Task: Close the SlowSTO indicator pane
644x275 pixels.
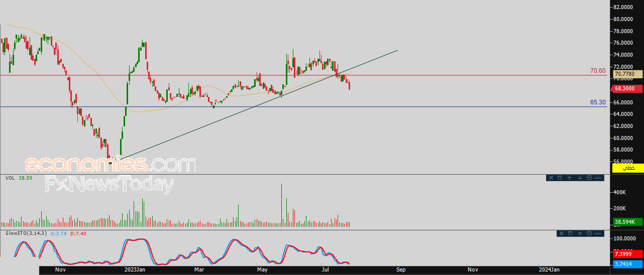Action: 562,233
